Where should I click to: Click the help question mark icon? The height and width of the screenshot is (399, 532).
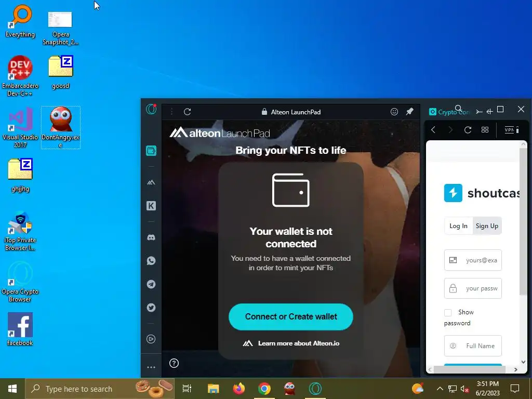pyautogui.click(x=174, y=363)
